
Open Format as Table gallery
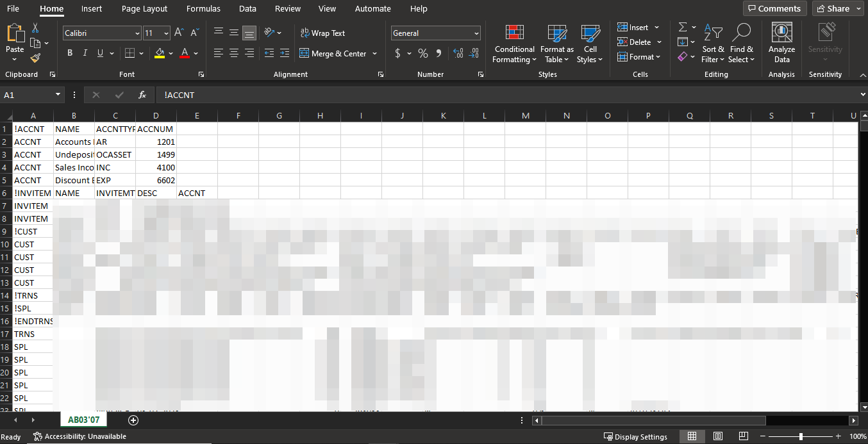coord(556,44)
